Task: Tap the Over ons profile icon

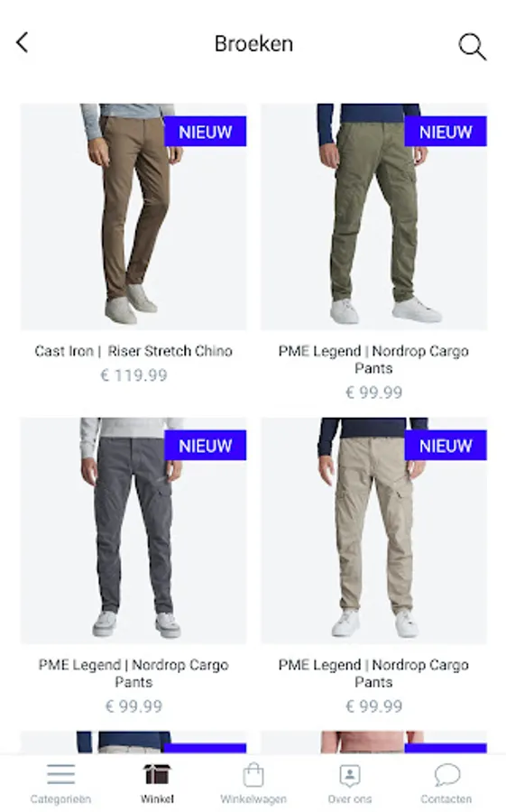Action: pos(350,775)
